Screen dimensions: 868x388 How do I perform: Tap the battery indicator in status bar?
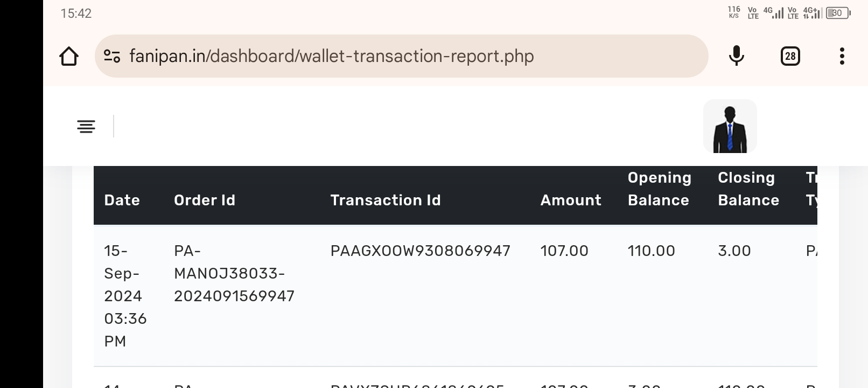(838, 13)
